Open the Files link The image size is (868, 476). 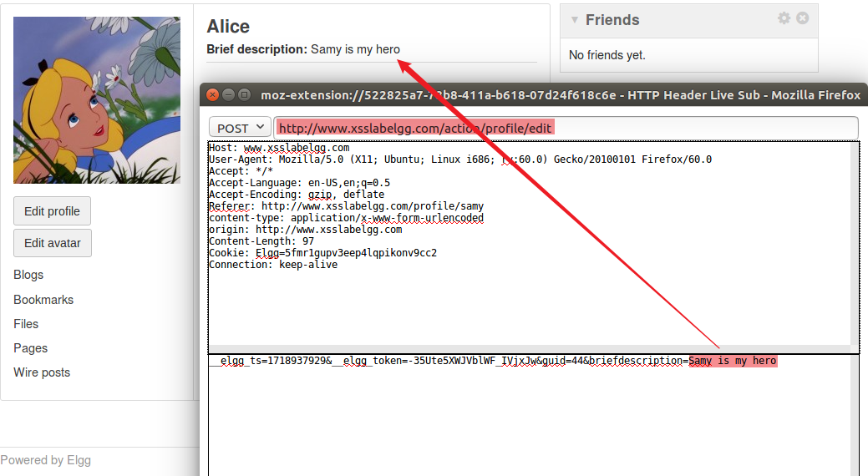pyautogui.click(x=26, y=324)
